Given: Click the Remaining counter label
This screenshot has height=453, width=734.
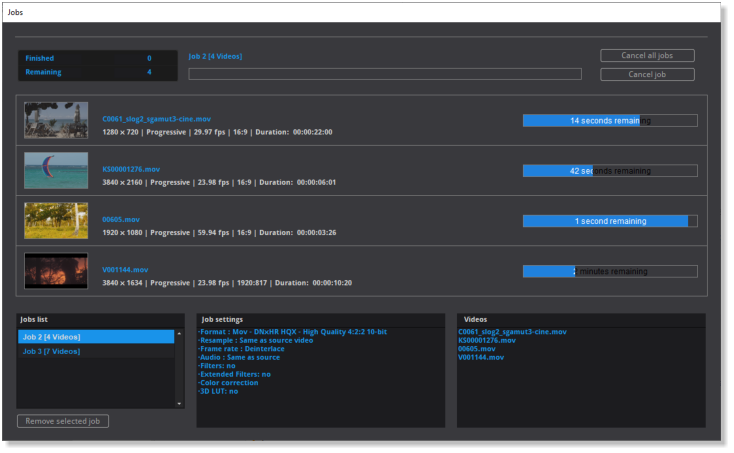Looking at the screenshot, I should click(x=43, y=72).
